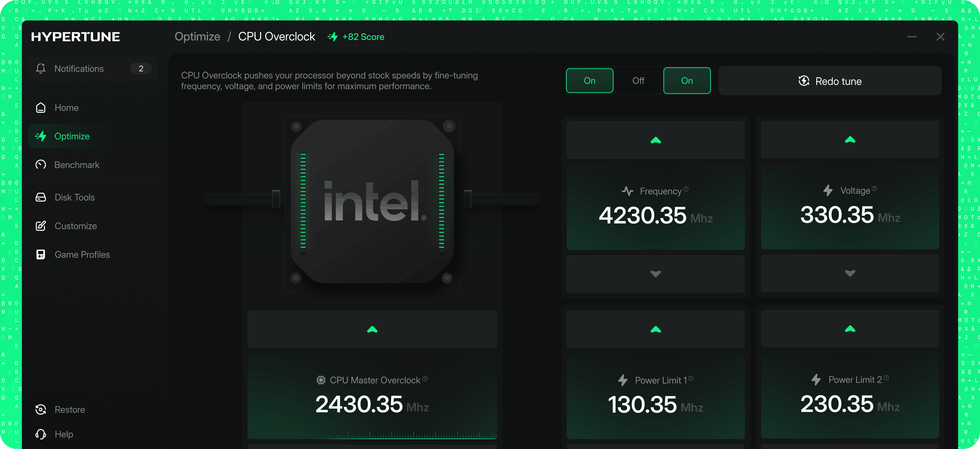The height and width of the screenshot is (449, 980).
Task: Click the lightning icon beside +82 Score
Action: point(333,37)
